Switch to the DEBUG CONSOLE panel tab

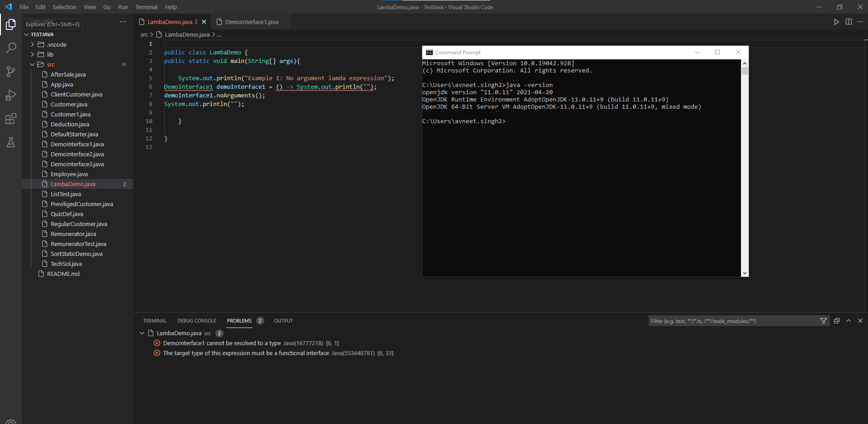(197, 321)
